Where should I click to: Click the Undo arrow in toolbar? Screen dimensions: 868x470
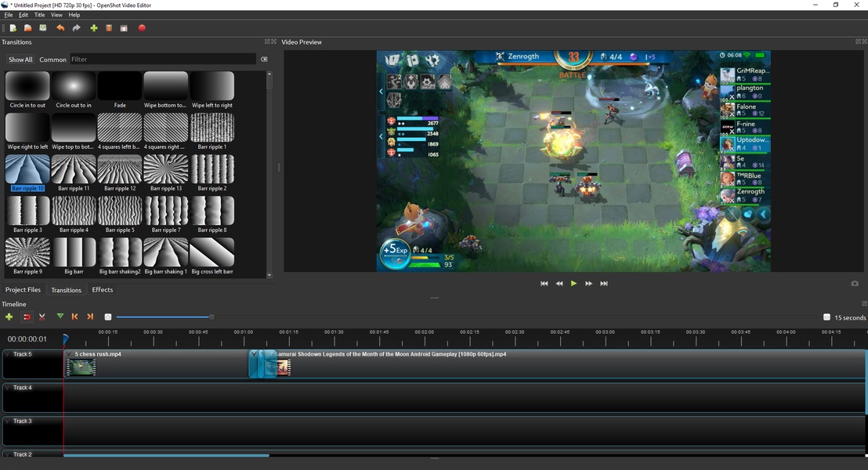tap(60, 28)
